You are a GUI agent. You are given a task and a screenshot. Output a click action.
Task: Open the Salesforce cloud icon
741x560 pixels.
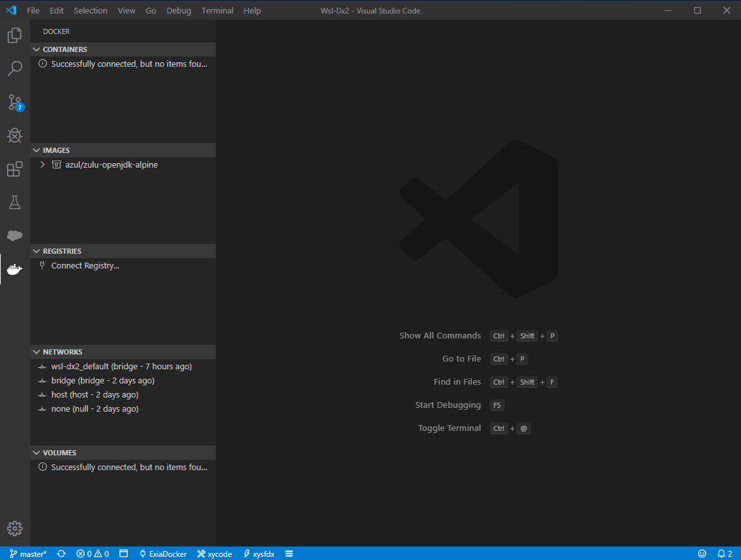point(15,235)
